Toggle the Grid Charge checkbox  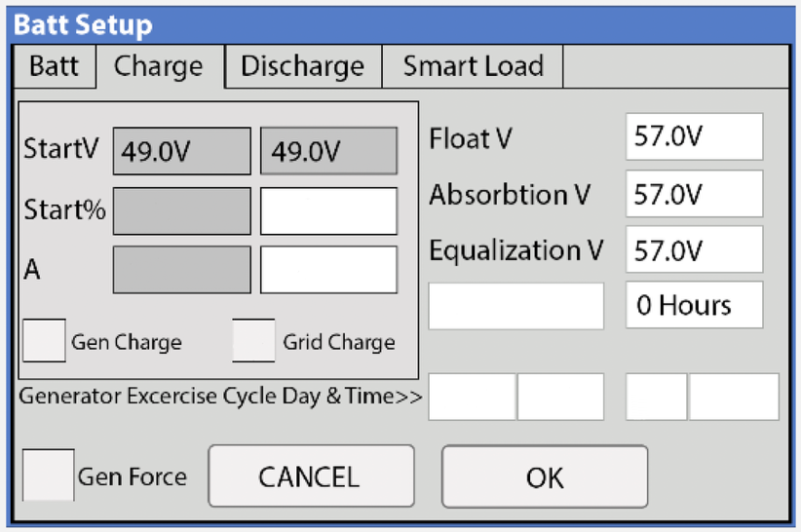tap(254, 341)
